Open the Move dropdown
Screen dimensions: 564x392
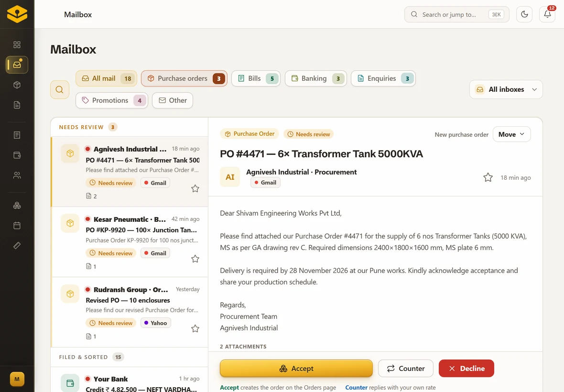pos(511,134)
